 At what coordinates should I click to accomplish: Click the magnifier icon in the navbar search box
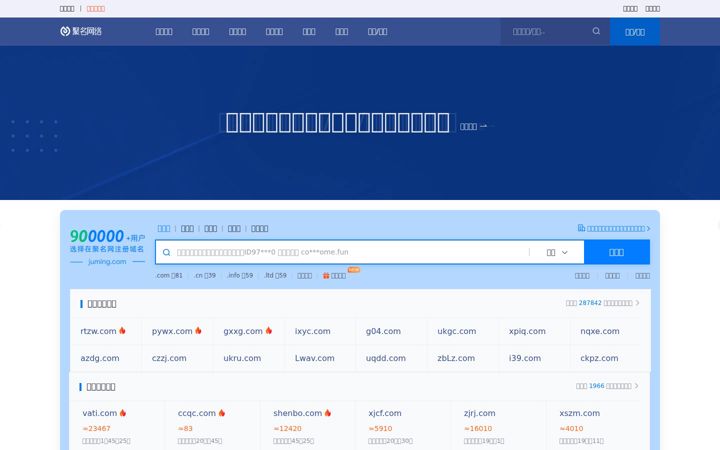(596, 31)
